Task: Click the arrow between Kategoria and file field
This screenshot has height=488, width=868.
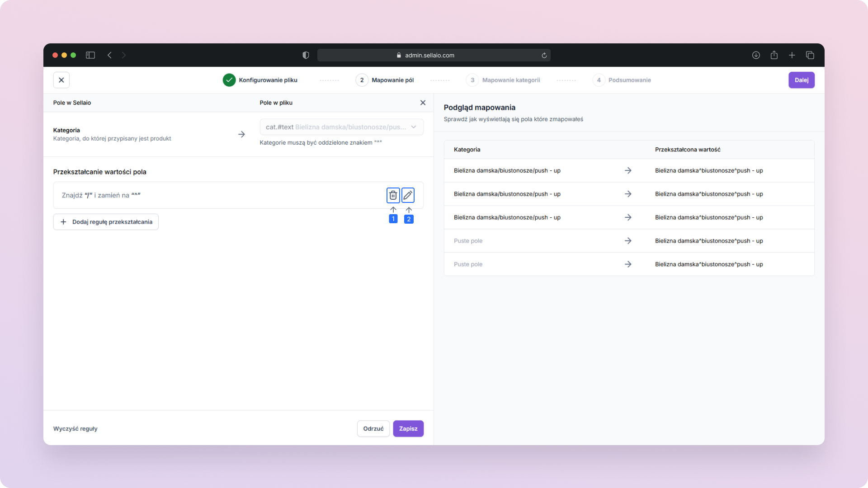Action: pos(241,134)
